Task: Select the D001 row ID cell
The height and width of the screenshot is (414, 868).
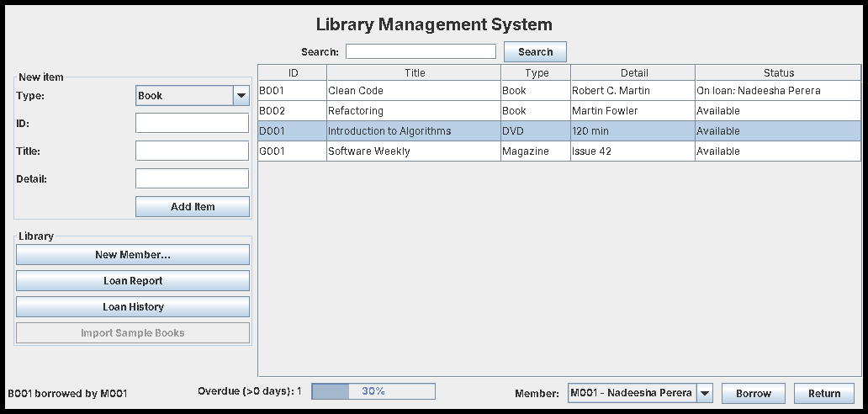Action: point(293,131)
